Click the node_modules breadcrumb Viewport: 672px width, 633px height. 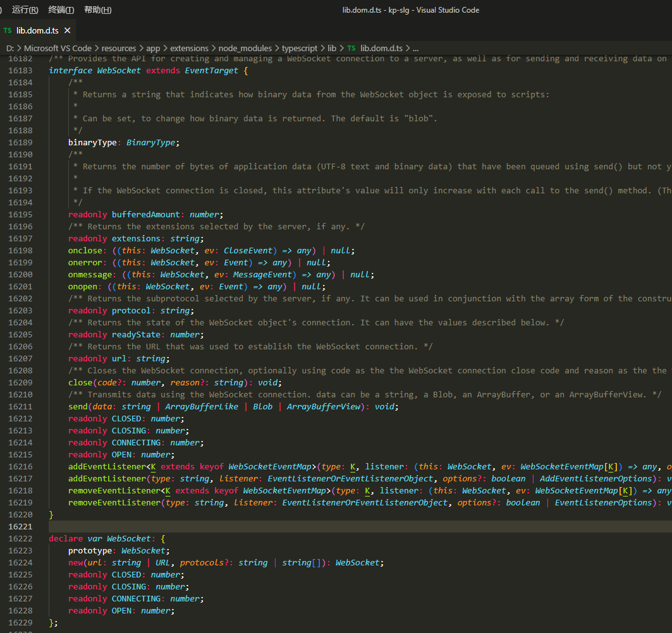tap(245, 48)
